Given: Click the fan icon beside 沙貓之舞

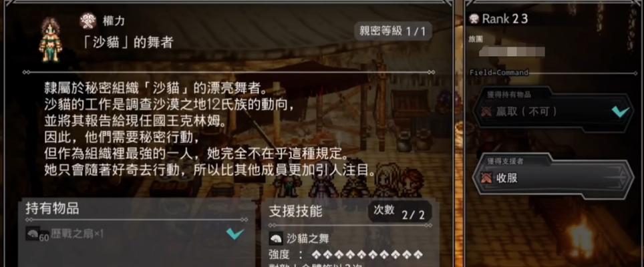Looking at the screenshot, I should tap(276, 238).
